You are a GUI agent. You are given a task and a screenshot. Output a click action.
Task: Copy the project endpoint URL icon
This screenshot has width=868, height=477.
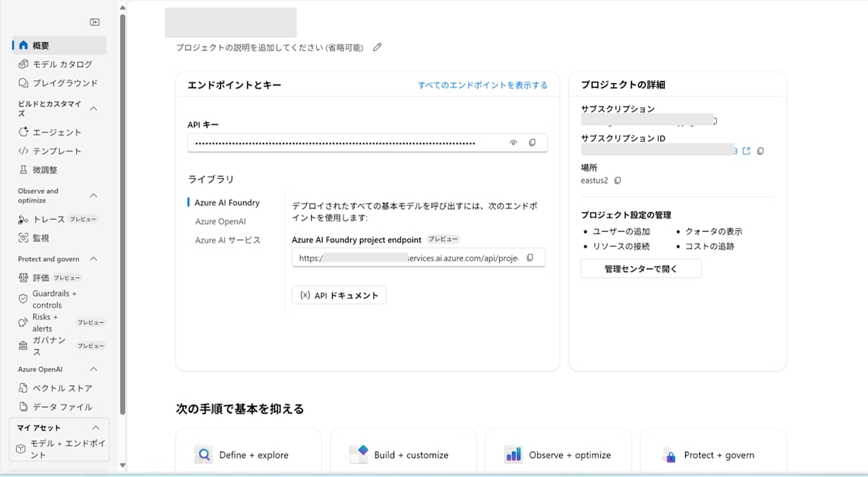[530, 258]
